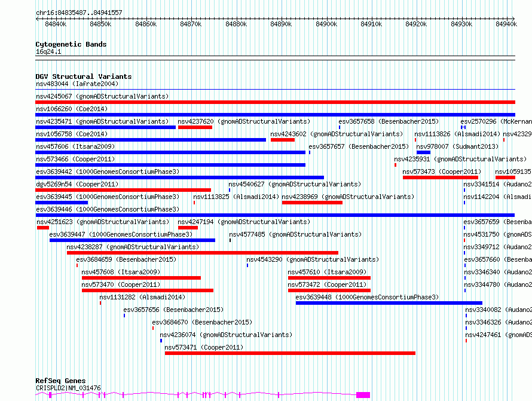Click nsv457606 (Itsara2009) label
Image resolution: width=532 pixels, height=401 pixels.
click(x=75, y=146)
